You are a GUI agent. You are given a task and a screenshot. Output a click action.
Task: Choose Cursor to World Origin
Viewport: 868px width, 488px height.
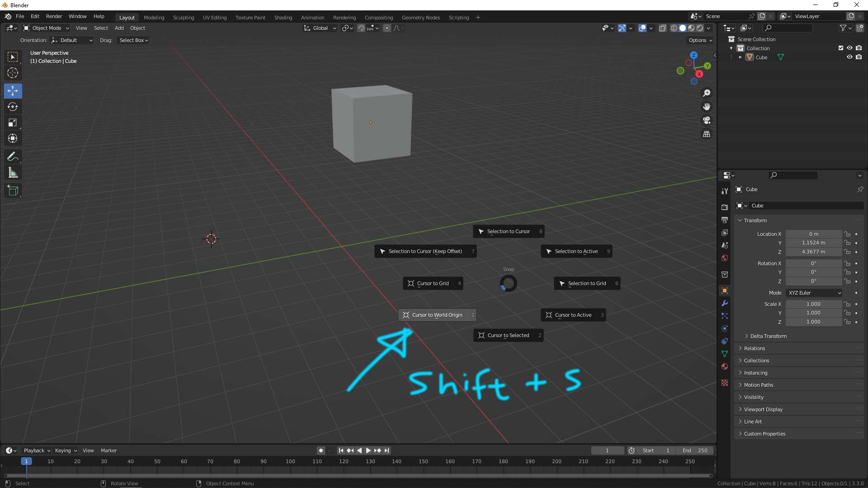tap(437, 315)
